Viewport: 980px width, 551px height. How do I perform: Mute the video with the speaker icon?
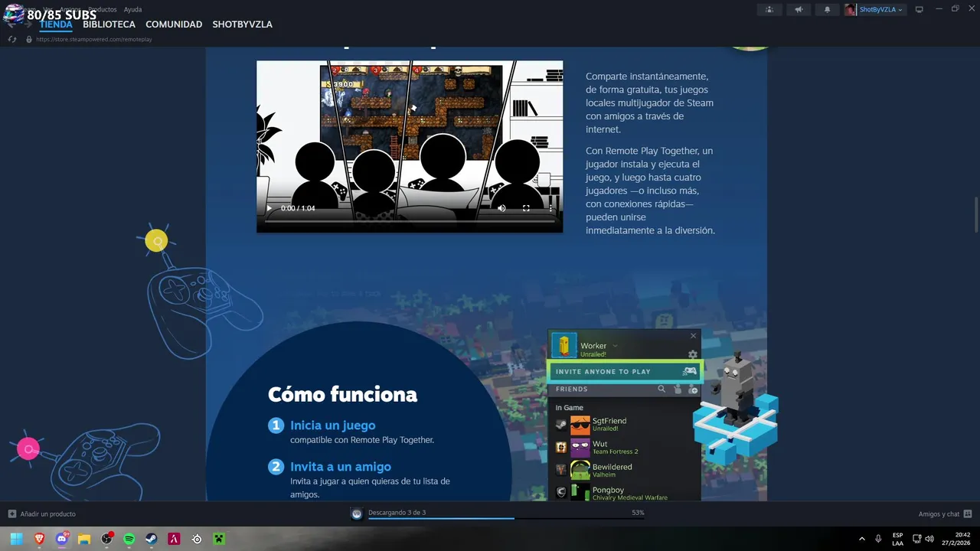pos(501,208)
